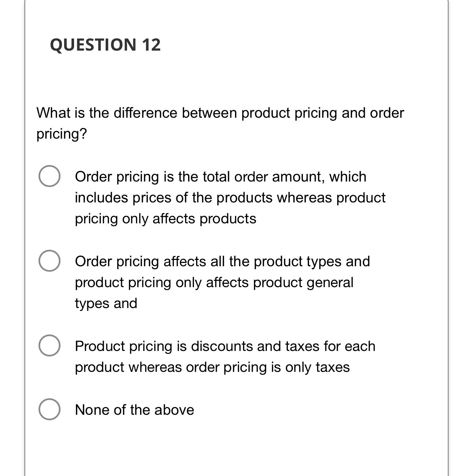Click the text of the third answer choice
This screenshot has width=473, height=476.
pos(225,346)
